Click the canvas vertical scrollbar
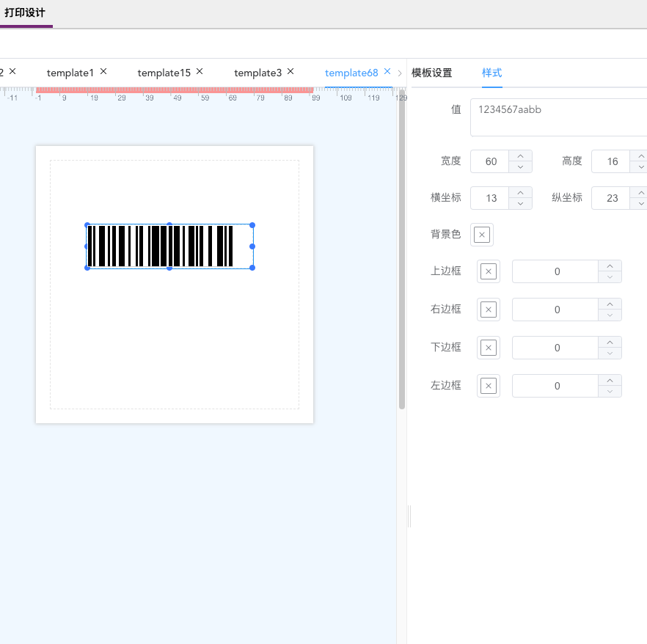This screenshot has height=644, width=647. pos(402,249)
